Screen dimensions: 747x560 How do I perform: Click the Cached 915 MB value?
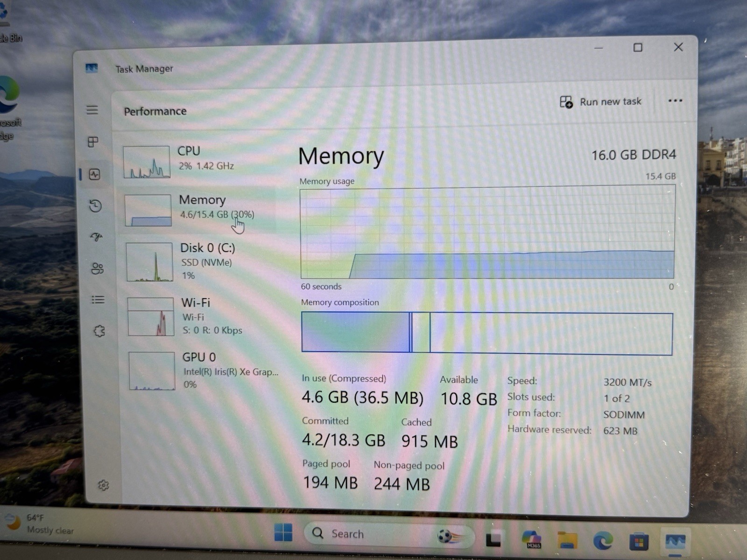(x=430, y=441)
